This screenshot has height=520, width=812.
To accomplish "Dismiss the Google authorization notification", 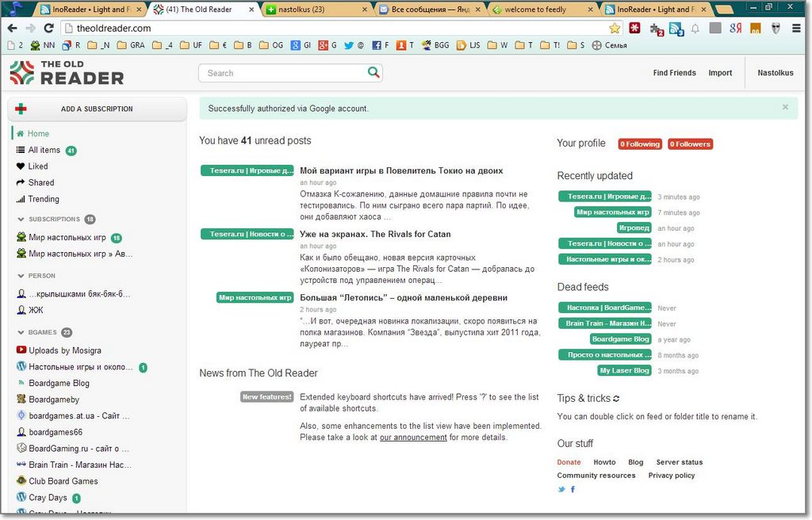I will click(785, 107).
